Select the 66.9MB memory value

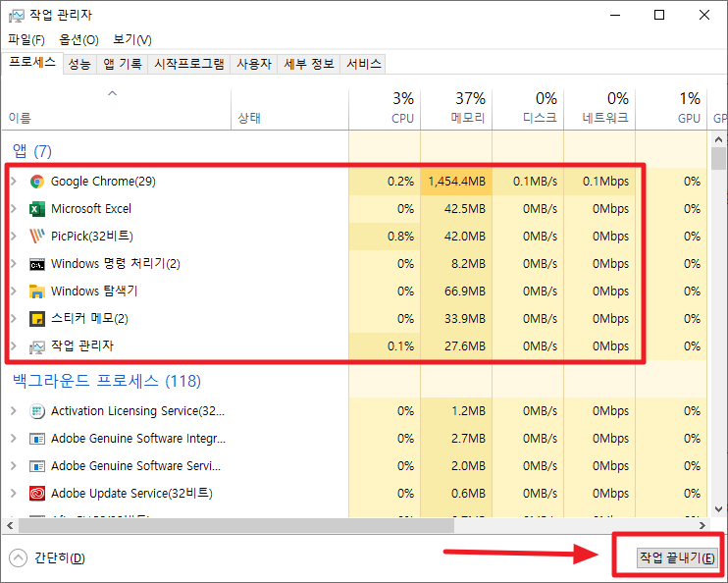coord(465,291)
